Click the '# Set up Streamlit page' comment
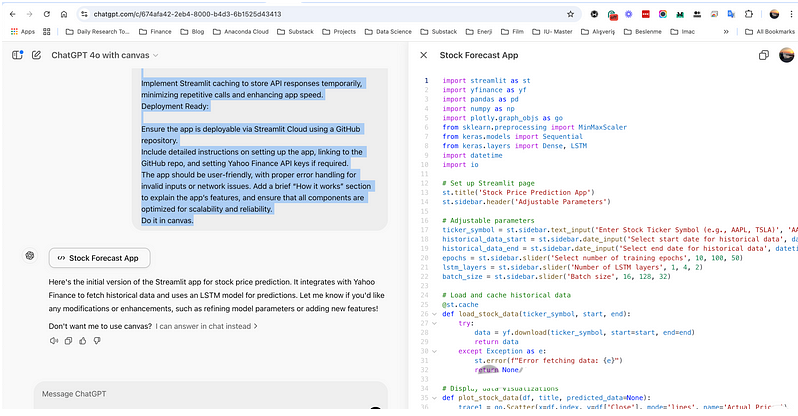798x416 pixels. click(x=488, y=183)
